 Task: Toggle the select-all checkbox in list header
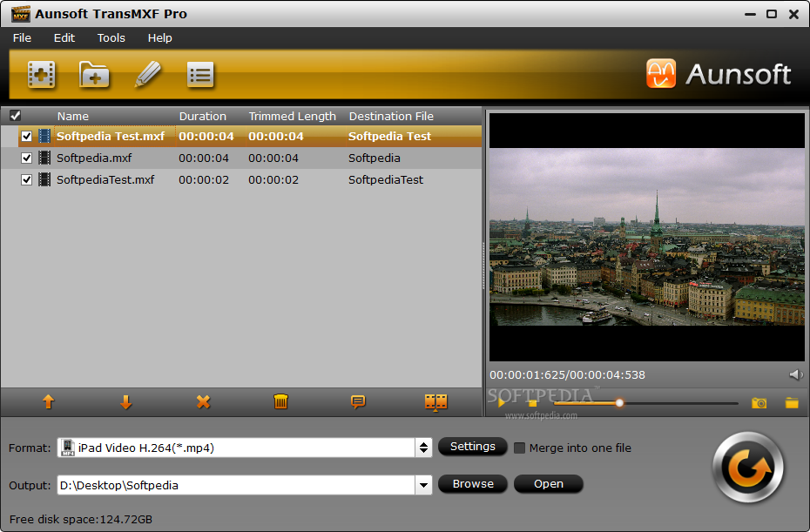(16, 116)
